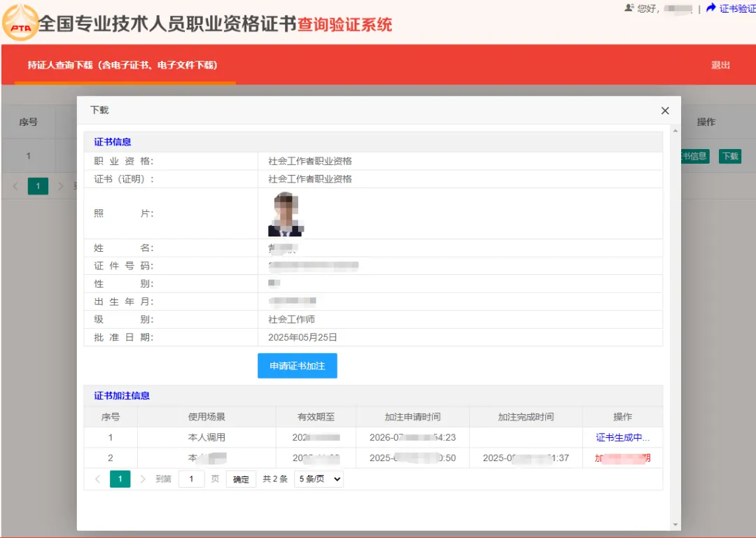Image resolution: width=756 pixels, height=538 pixels.
Task: Click the arrow icon next to 证书验证
Action: [x=710, y=8]
